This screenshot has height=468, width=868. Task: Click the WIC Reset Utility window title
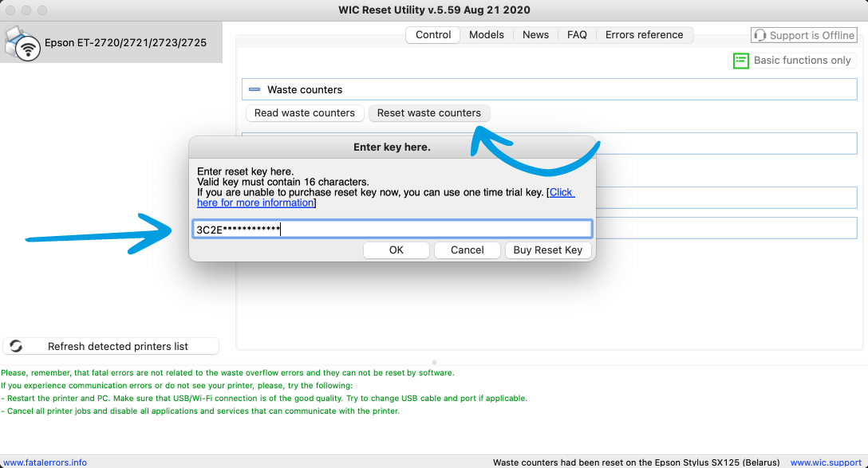click(x=434, y=10)
